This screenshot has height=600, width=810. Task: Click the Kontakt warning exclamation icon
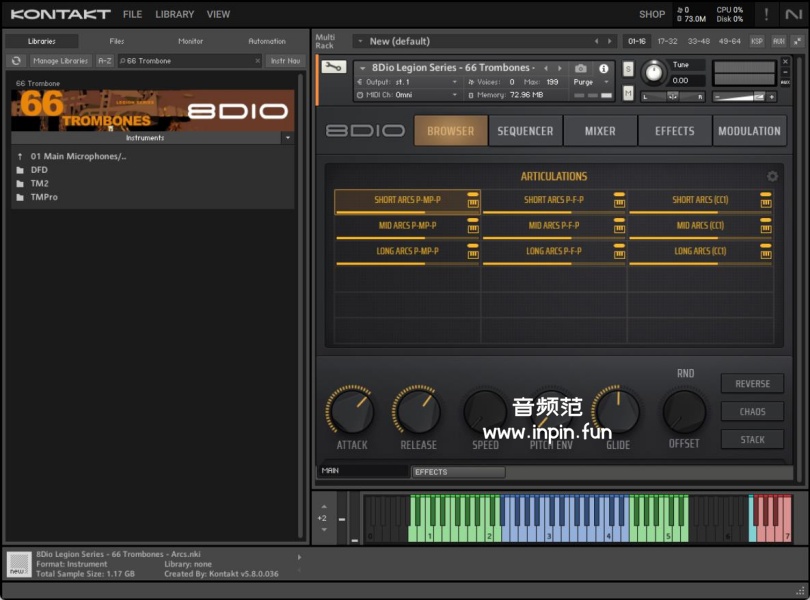tap(767, 14)
